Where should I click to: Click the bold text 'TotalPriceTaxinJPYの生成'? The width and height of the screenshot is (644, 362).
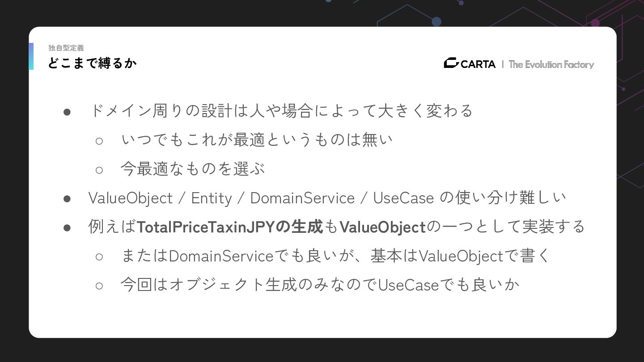pyautogui.click(x=230, y=227)
